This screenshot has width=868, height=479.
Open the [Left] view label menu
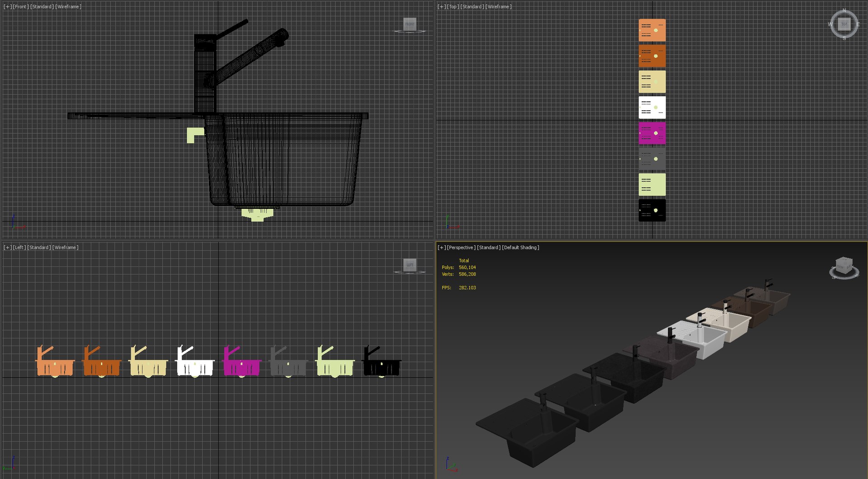tap(19, 248)
